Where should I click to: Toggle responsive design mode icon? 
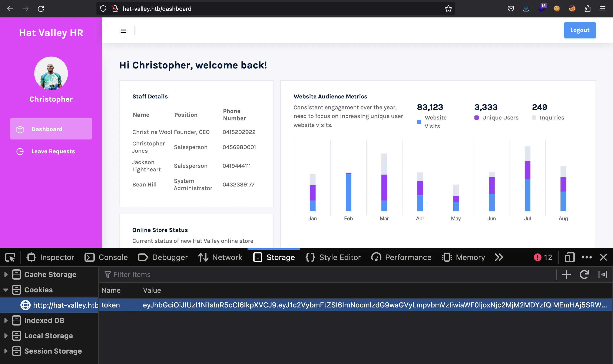[570, 257]
